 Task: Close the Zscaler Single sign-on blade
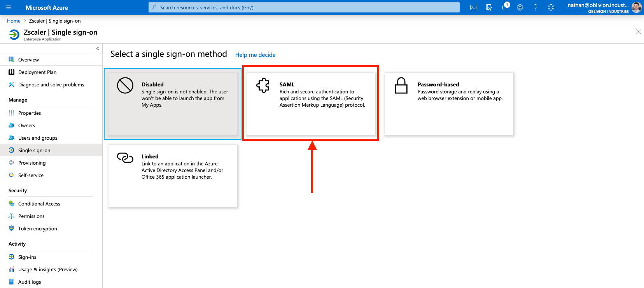[638, 32]
